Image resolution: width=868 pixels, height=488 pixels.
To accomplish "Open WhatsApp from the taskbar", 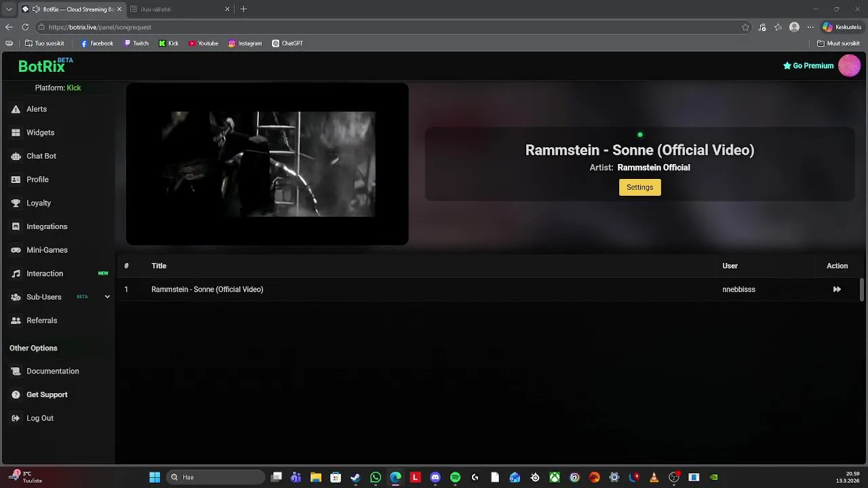I will tap(376, 477).
